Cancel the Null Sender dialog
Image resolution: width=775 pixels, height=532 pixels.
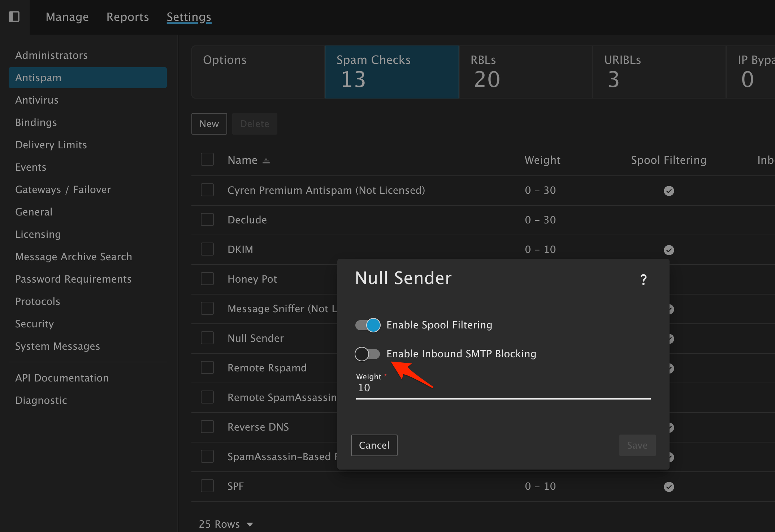374,445
